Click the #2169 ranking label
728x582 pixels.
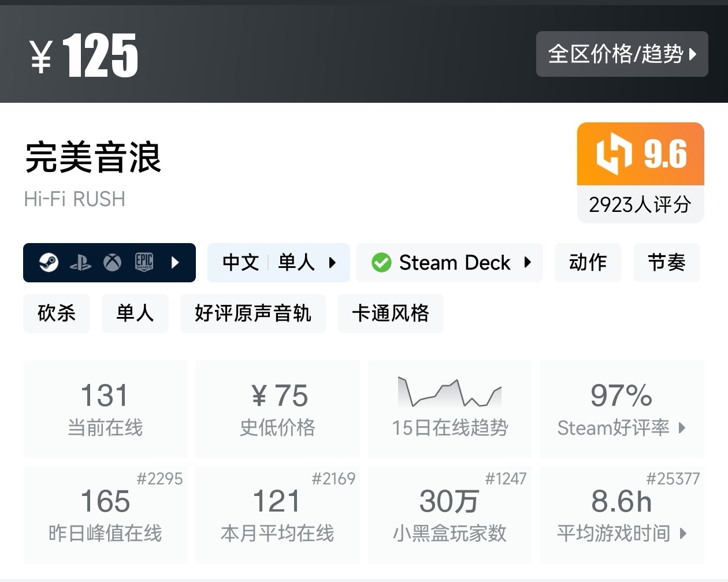(333, 479)
